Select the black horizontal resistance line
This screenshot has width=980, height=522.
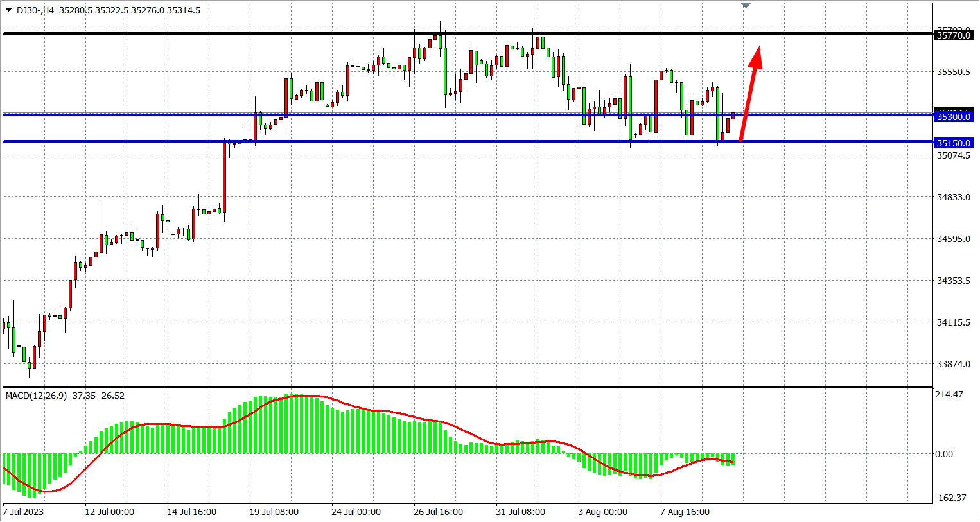point(193,33)
